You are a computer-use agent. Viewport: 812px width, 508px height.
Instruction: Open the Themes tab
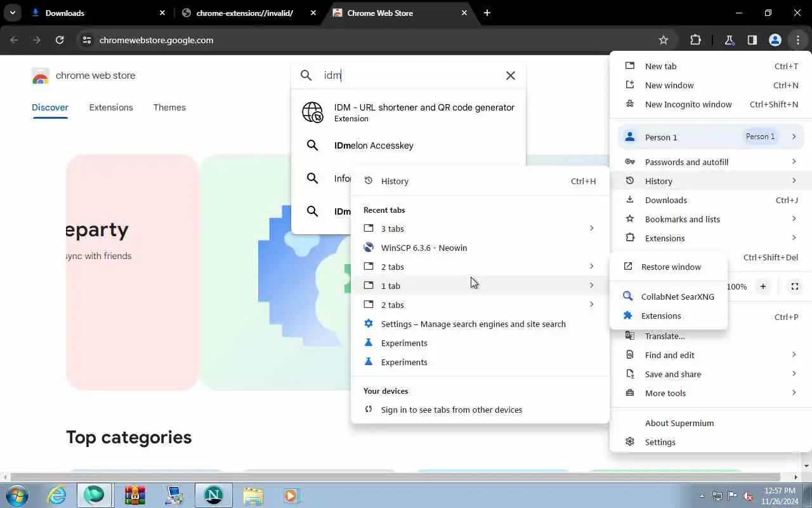point(169,107)
